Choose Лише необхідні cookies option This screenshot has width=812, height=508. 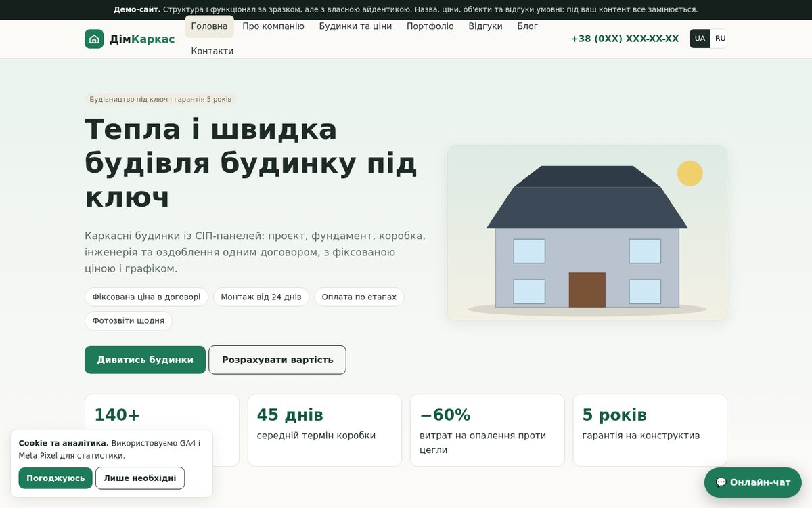point(140,478)
